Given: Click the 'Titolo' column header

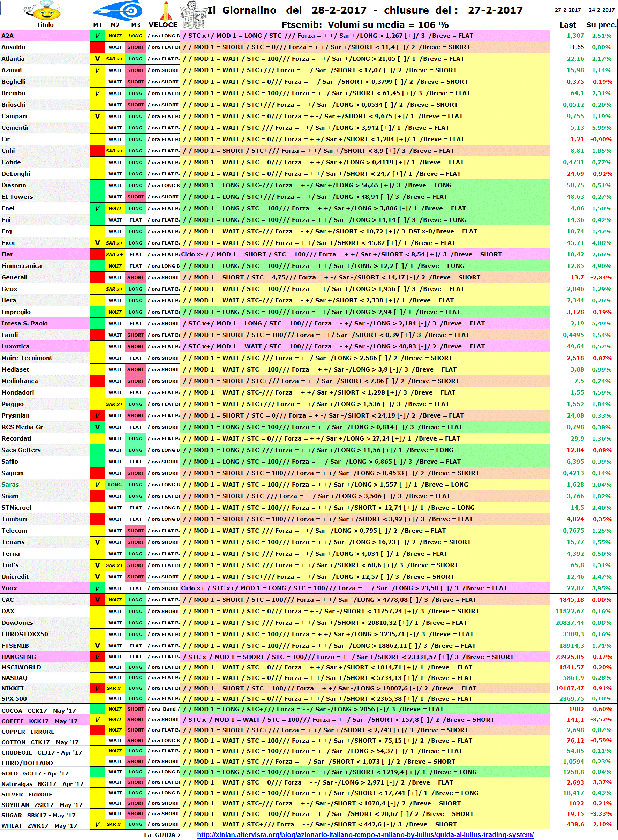Looking at the screenshot, I should 45,25.
